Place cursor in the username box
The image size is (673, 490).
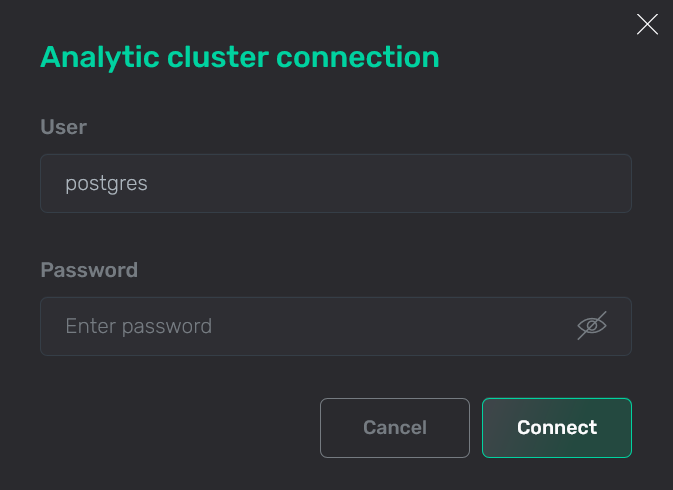pos(336,184)
